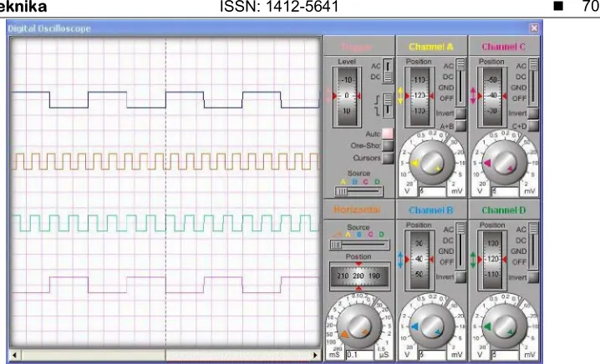This screenshot has width=600, height=364.
Task: Click Channel D volts-per-division knob
Action: (x=505, y=326)
